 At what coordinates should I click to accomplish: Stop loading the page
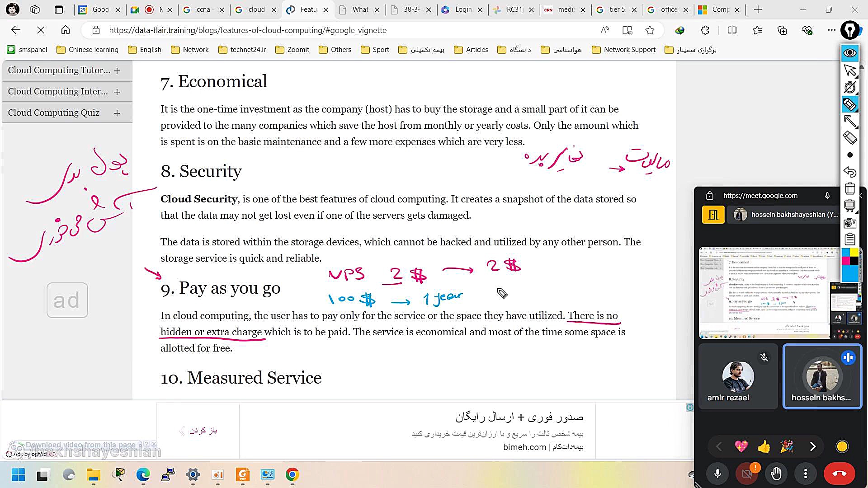pyautogui.click(x=41, y=30)
